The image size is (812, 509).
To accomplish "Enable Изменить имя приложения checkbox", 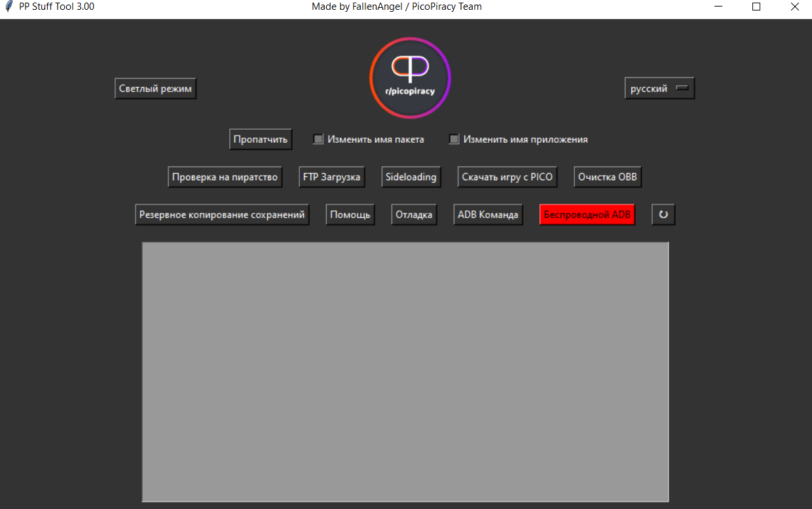I will [x=454, y=140].
